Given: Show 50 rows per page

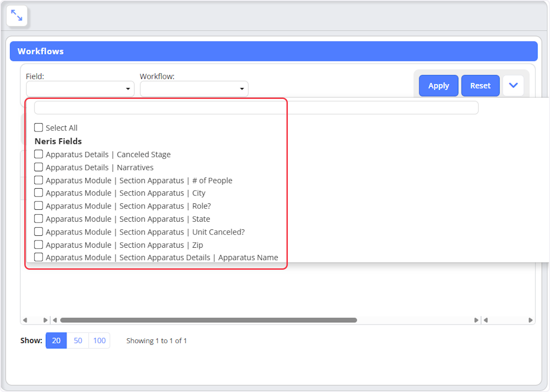Looking at the screenshot, I should pyautogui.click(x=78, y=340).
